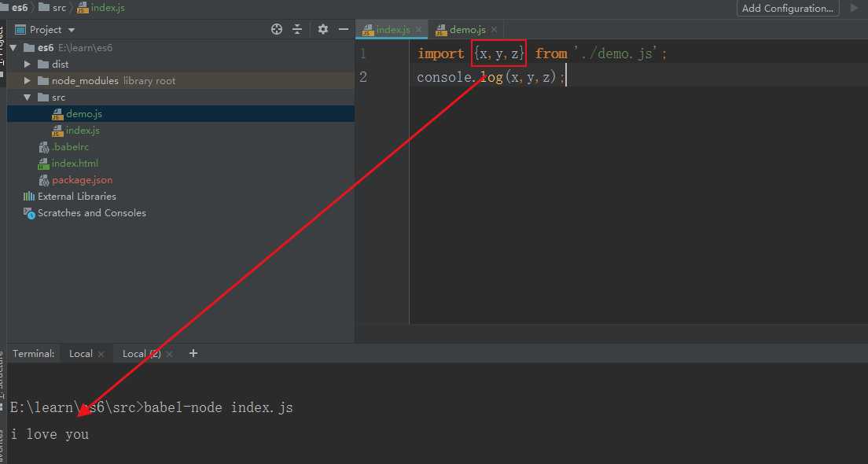868x464 pixels.
Task: Hide the Project panel with the minus icon
Action: tap(344, 29)
